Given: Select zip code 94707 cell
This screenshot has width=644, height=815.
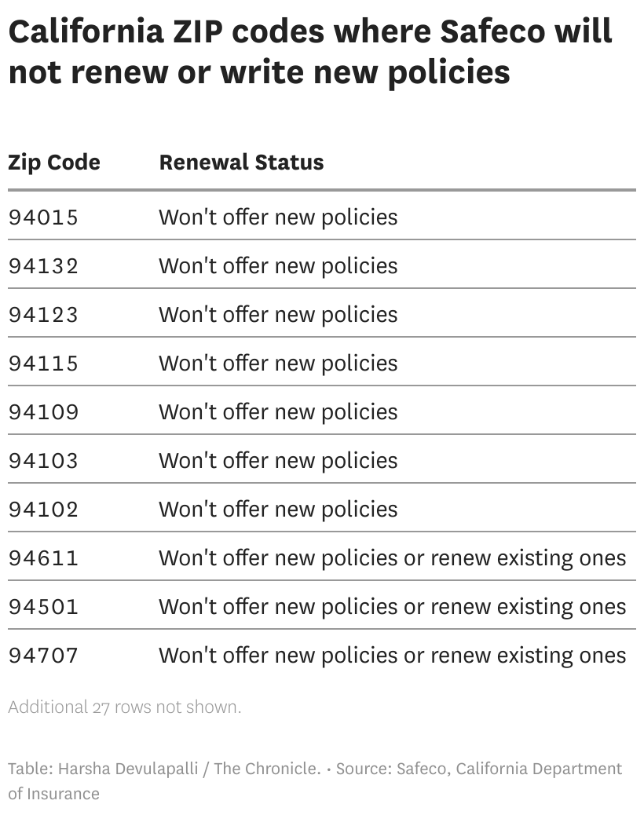Looking at the screenshot, I should (x=44, y=655).
